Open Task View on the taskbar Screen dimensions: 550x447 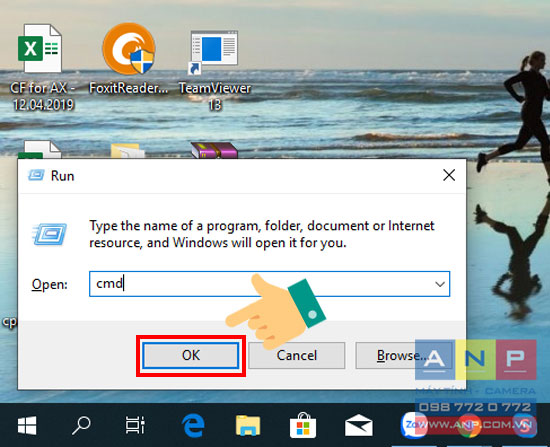click(x=135, y=425)
